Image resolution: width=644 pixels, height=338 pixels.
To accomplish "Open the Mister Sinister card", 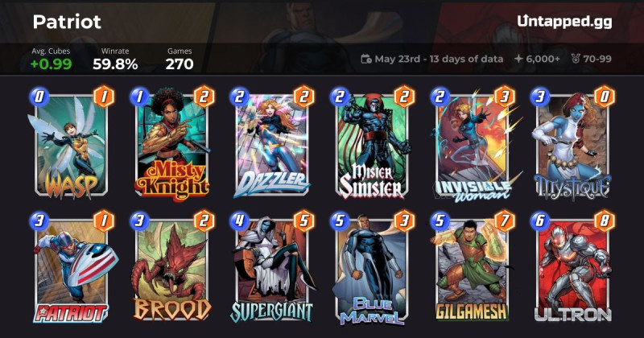I will tap(372, 144).
